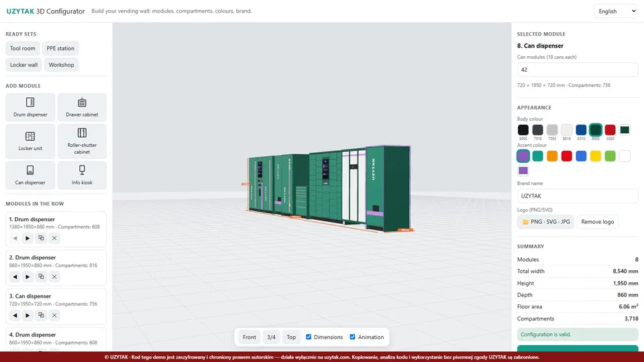The height and width of the screenshot is (362, 644).
Task: Switch to 3/4 view
Action: (x=271, y=337)
